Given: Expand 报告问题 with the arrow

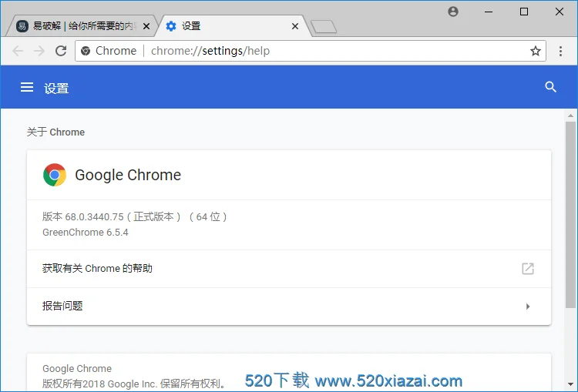Looking at the screenshot, I should pos(528,307).
